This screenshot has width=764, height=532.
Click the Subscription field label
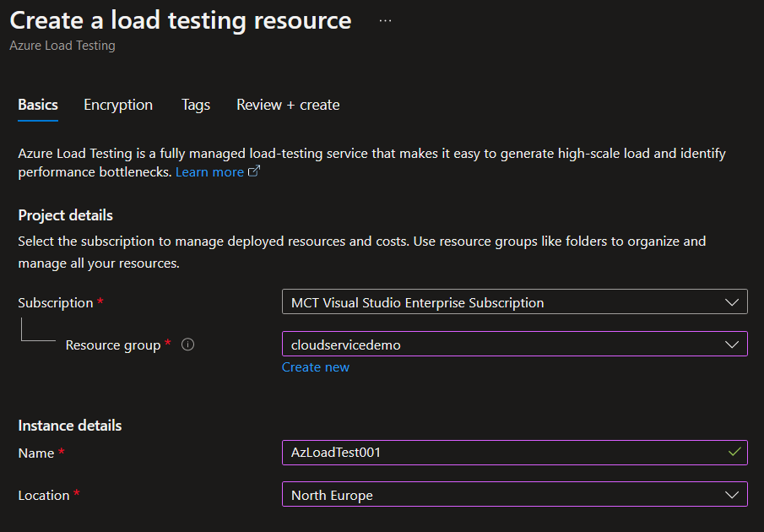pos(56,302)
